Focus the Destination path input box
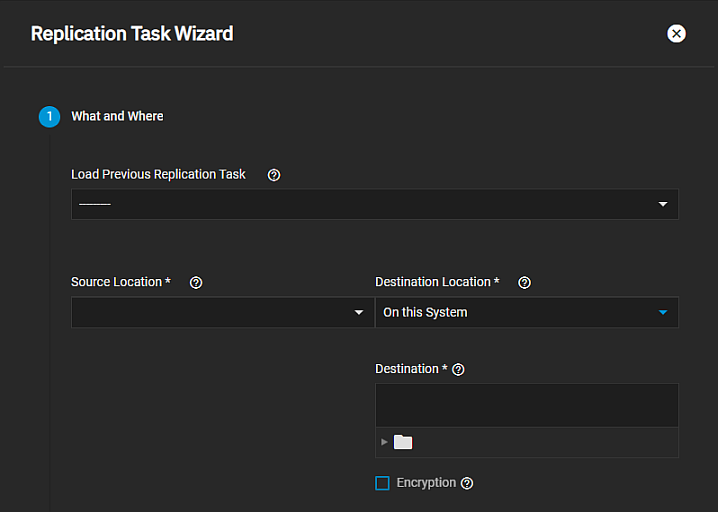Screen dimensions: 718x512 click(526, 405)
